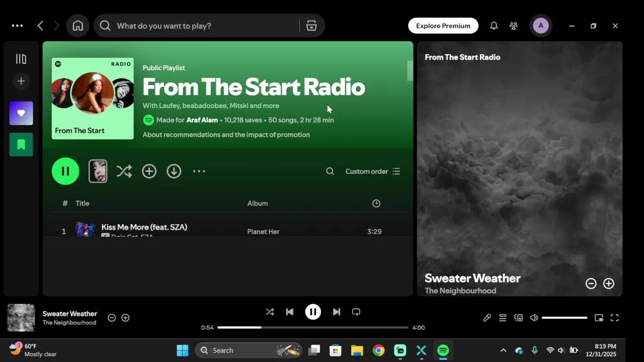Select the track 'Kiss Me More (feat. SZA)'
Viewport: 644px width, 362px height.
[144, 227]
